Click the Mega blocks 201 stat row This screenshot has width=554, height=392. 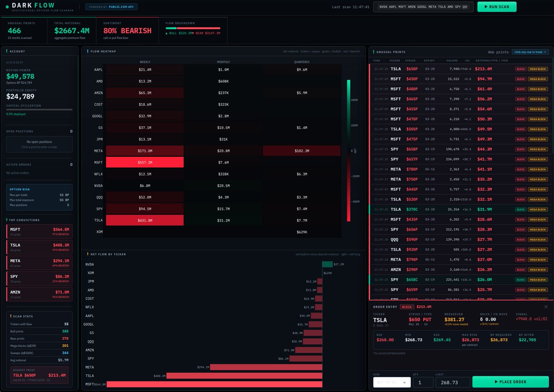(39, 346)
